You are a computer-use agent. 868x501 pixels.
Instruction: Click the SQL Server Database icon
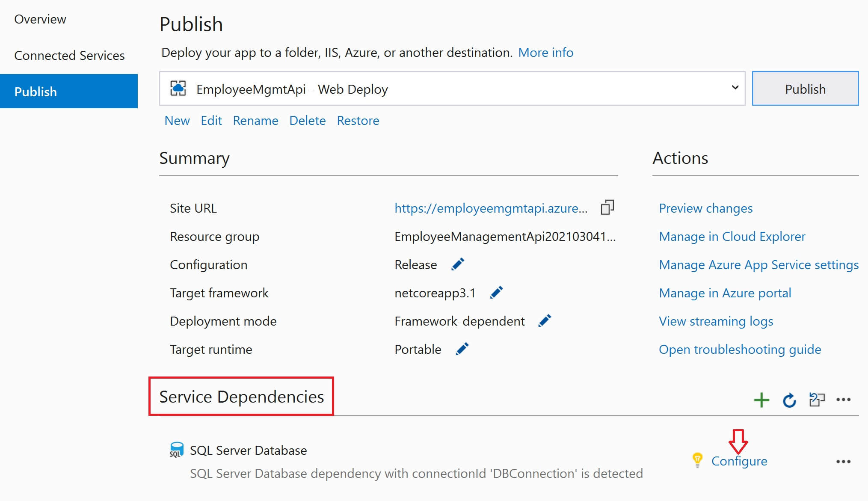(x=176, y=450)
